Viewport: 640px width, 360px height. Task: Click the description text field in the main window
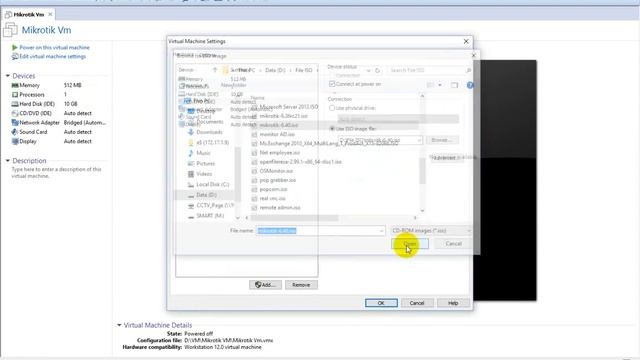point(56,173)
